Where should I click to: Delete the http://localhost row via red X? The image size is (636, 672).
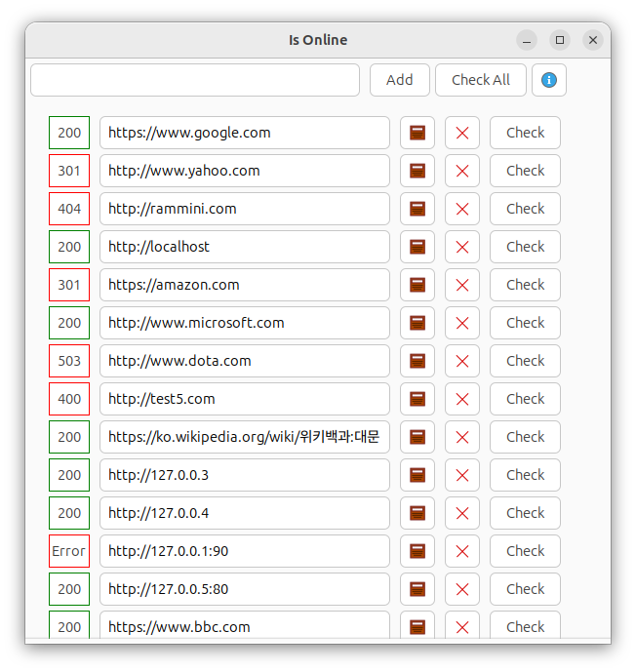point(462,247)
